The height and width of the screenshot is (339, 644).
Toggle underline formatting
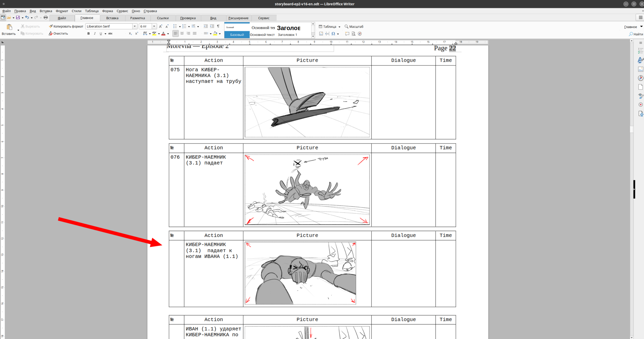click(x=101, y=33)
